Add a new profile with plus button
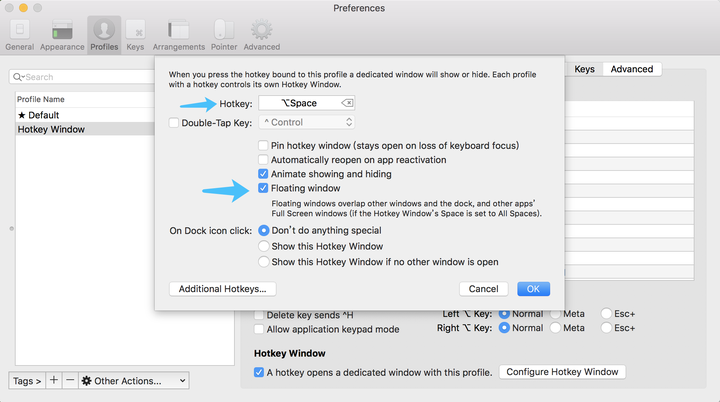 point(54,381)
